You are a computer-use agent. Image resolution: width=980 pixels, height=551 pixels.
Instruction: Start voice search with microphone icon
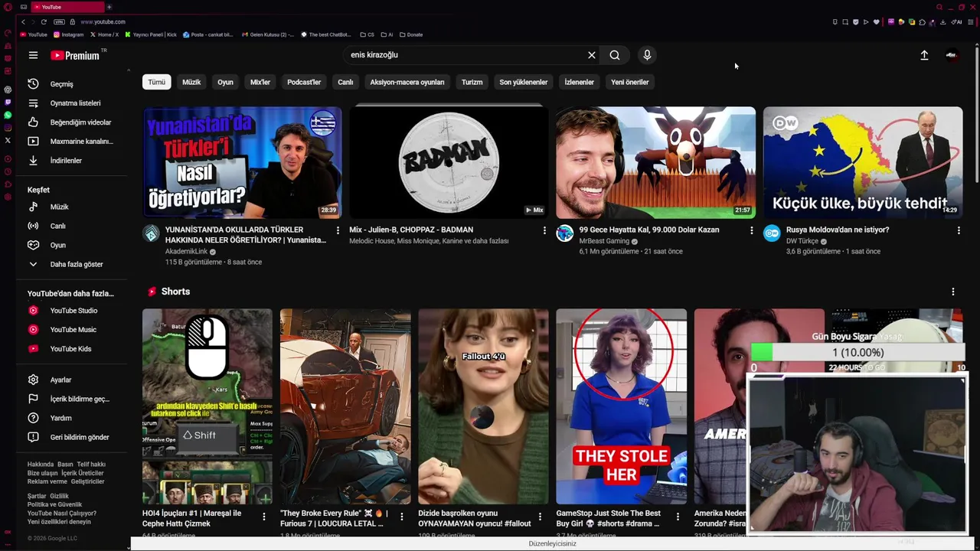click(x=647, y=55)
